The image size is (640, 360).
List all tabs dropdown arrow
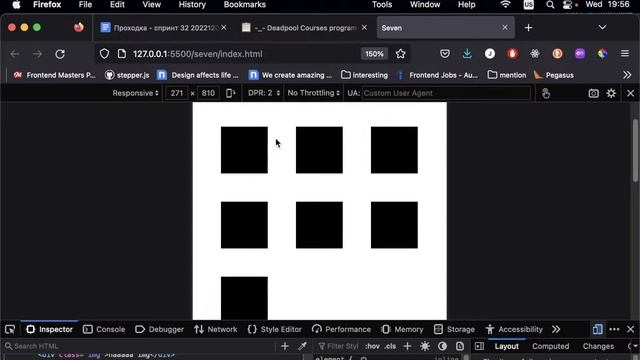(602, 27)
